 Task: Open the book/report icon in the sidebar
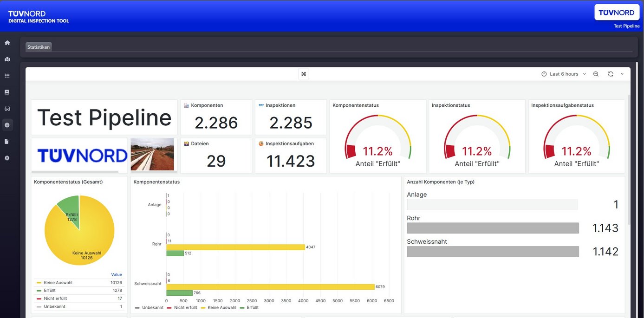[x=7, y=91]
